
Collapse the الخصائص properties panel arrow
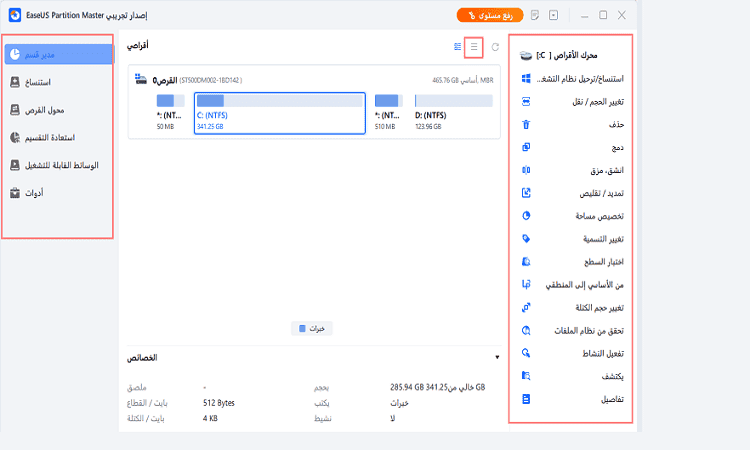(497, 357)
